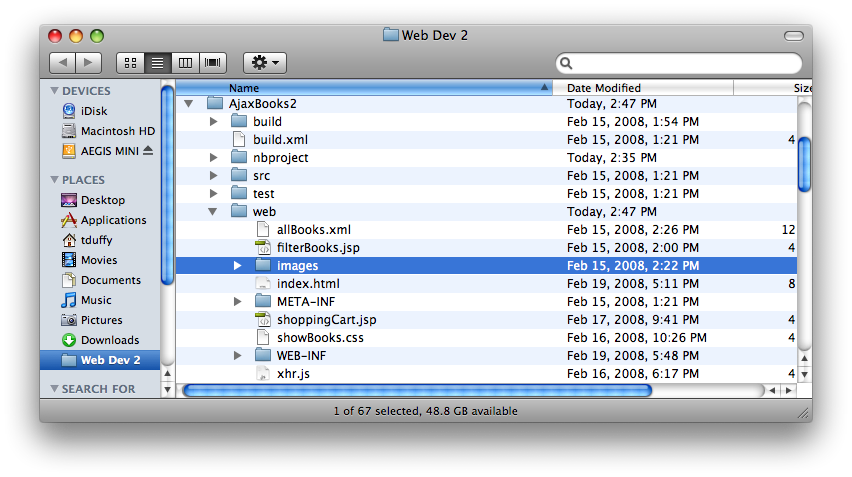Click in the search field
The height and width of the screenshot is (477, 852).
679,63
